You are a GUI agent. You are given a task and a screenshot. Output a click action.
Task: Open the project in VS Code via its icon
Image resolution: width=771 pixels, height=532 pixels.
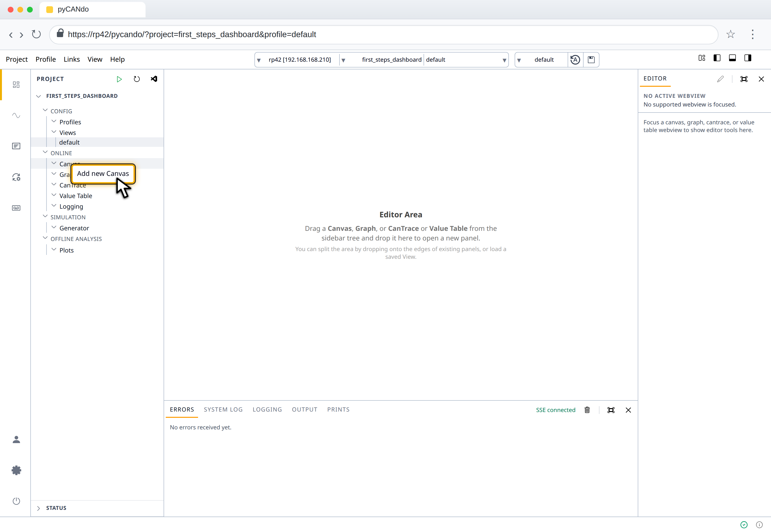pos(154,79)
